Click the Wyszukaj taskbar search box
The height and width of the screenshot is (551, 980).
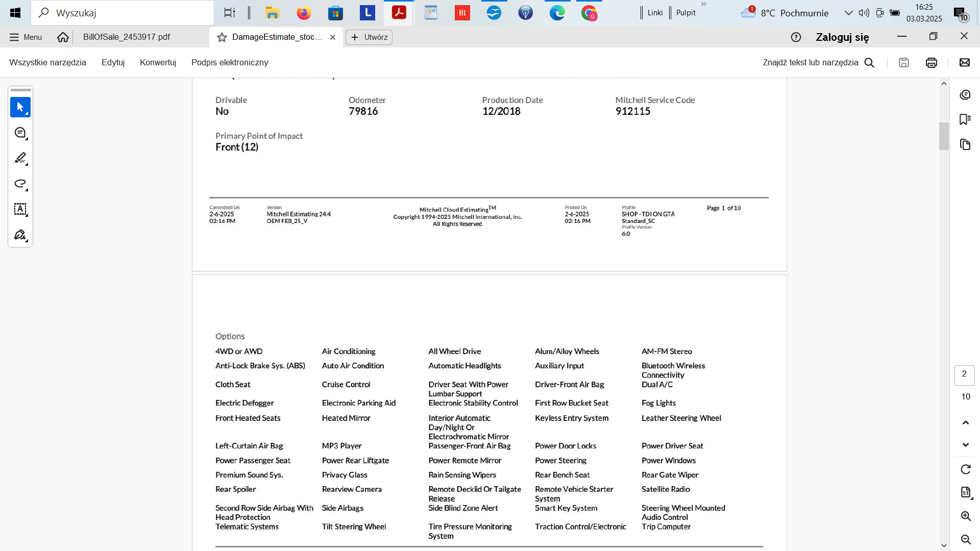pyautogui.click(x=122, y=13)
